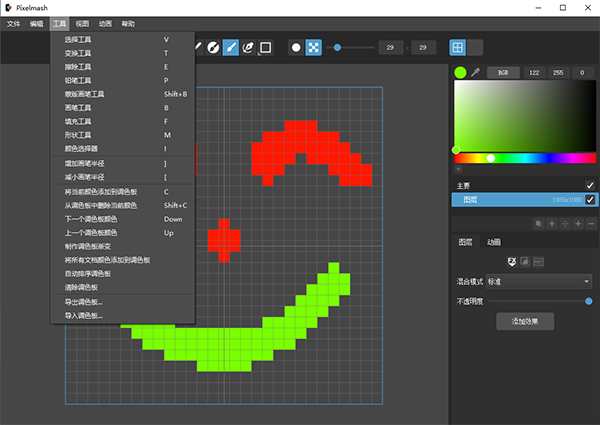Screen dimensions: 600x425
Task: Click the FX effects icon in layer panel
Action: (x=512, y=261)
